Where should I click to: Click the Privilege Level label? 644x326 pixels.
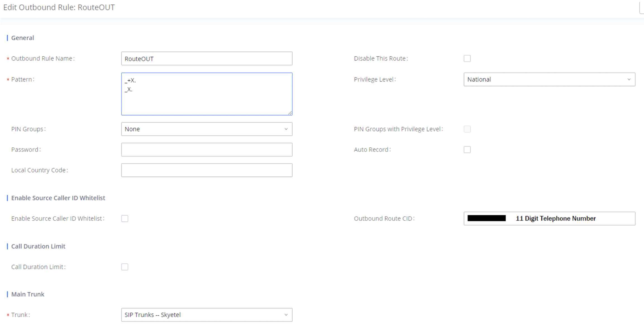click(x=375, y=79)
